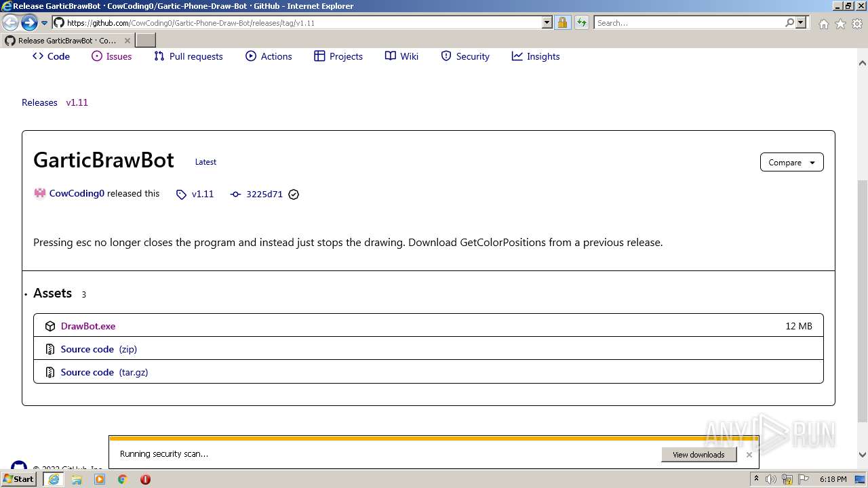Open the CowCoding0 author profile link

pos(77,193)
